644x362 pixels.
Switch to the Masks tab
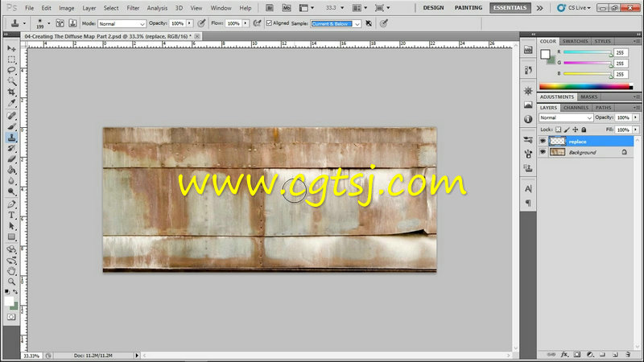click(x=589, y=97)
